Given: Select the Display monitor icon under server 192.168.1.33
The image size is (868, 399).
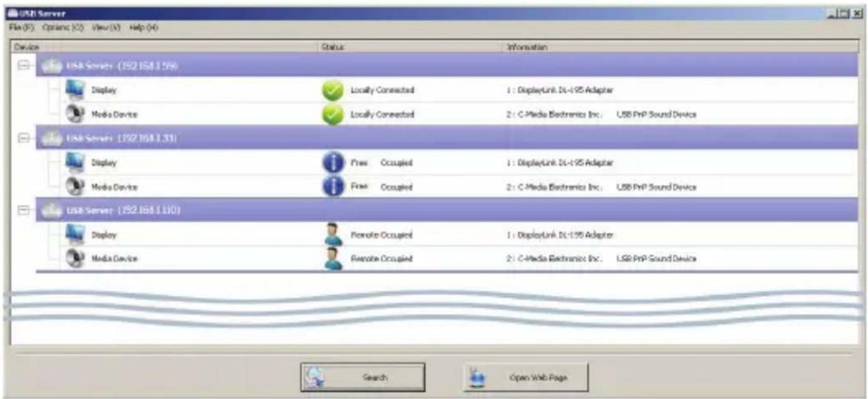Looking at the screenshot, I should tap(76, 162).
